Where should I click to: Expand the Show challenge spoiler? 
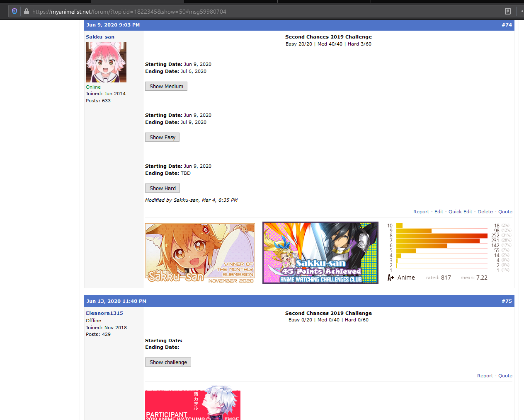[168, 362]
